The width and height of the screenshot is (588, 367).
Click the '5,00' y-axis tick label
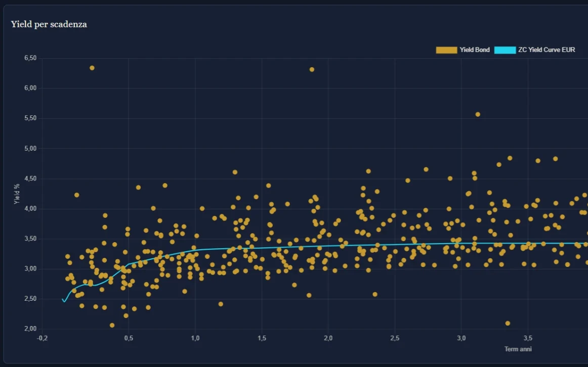point(30,149)
